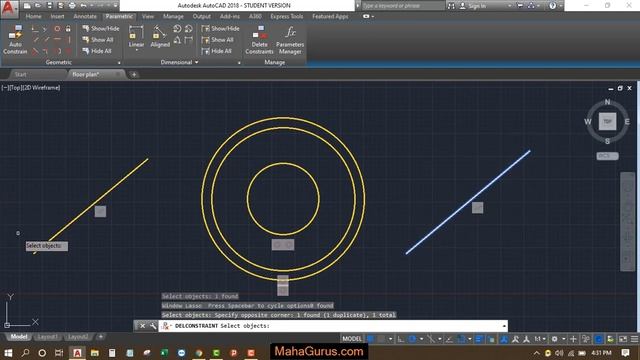
Task: Click the Clean Screen icon in status bar
Action: (623, 339)
